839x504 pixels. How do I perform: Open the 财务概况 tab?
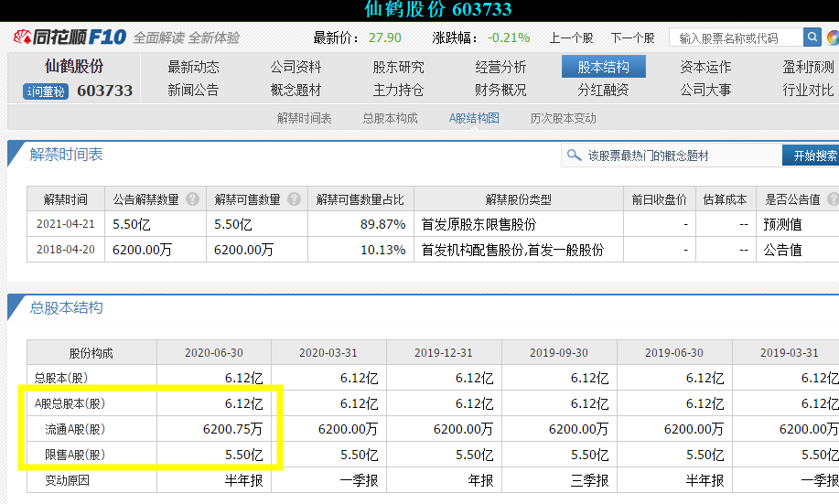coord(500,90)
